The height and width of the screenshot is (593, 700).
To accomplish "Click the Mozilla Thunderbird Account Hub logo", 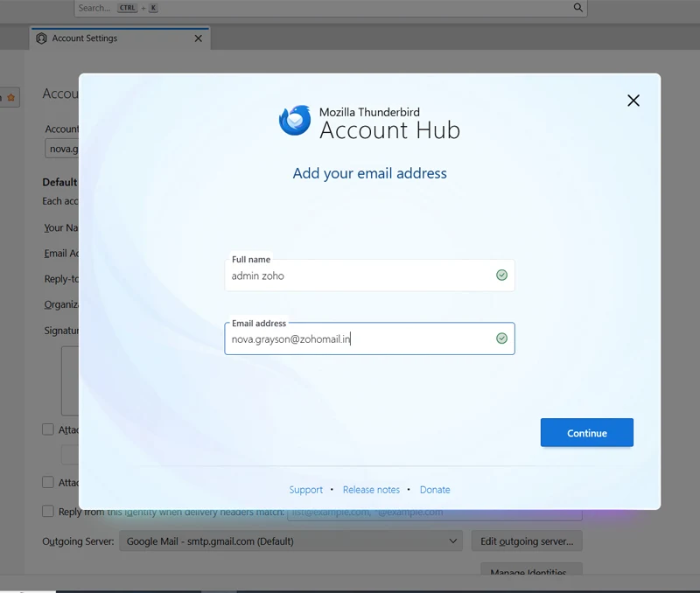I will point(294,119).
